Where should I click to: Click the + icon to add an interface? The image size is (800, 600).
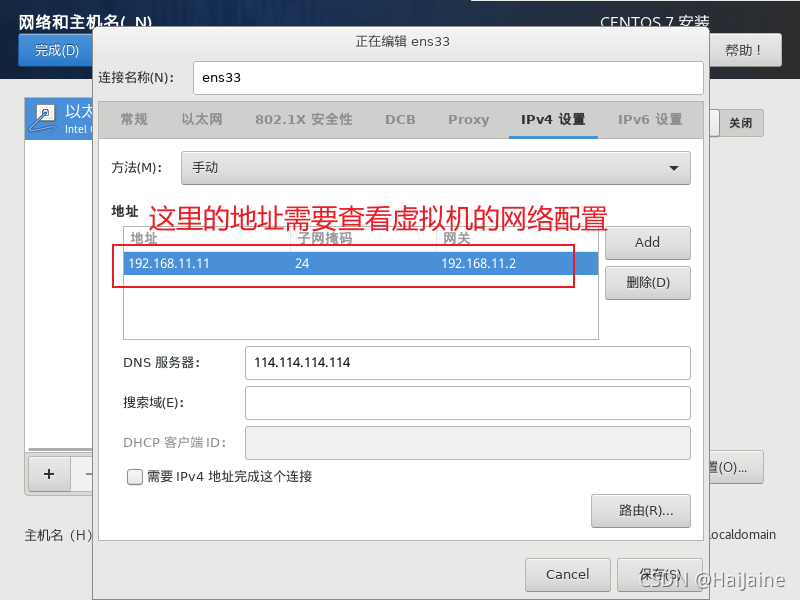pyautogui.click(x=48, y=474)
